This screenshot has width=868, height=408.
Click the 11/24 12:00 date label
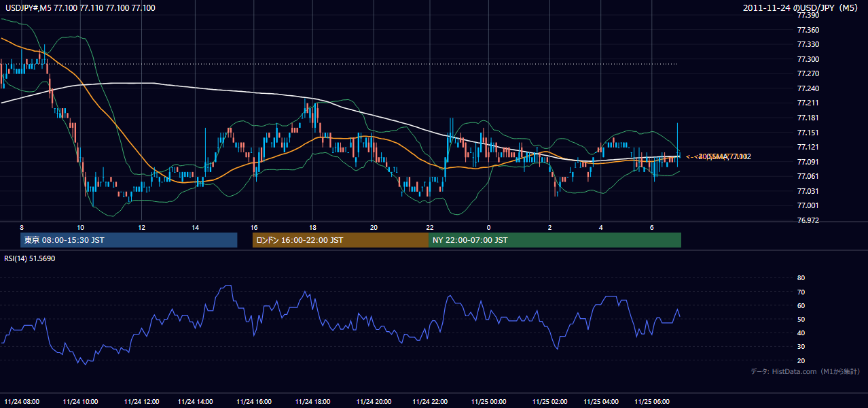click(141, 402)
